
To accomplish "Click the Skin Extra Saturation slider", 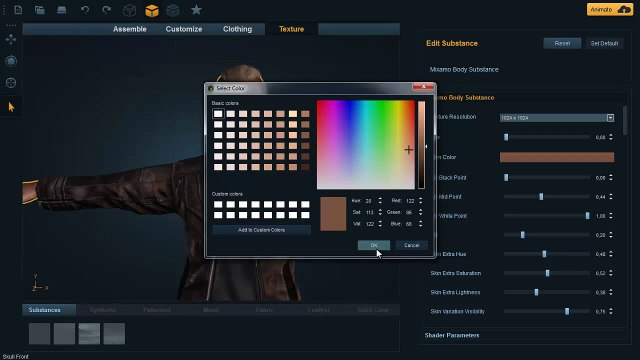I will (x=547, y=273).
